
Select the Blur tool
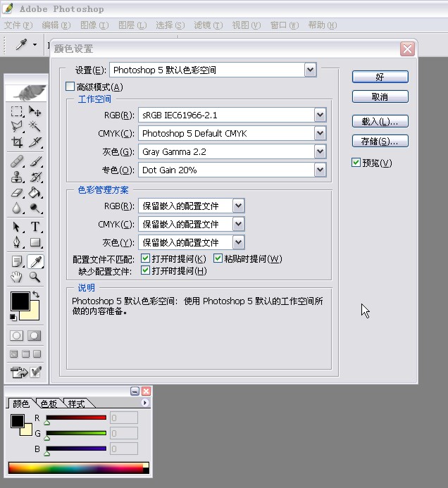point(16,208)
